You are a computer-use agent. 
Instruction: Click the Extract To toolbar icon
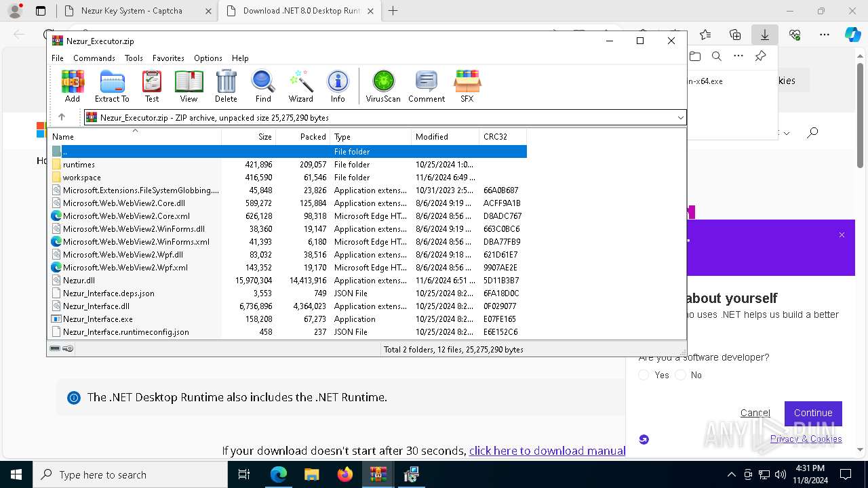[112, 86]
